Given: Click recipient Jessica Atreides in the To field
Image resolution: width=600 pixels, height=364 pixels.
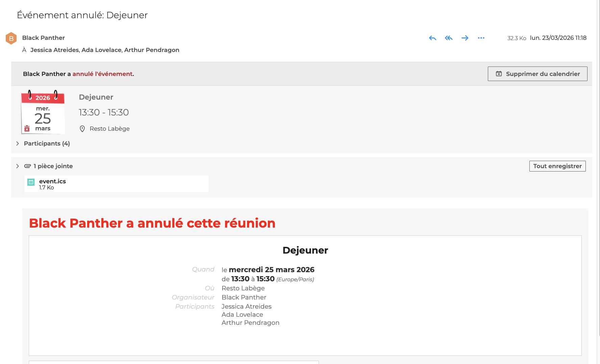Looking at the screenshot, I should [x=54, y=50].
